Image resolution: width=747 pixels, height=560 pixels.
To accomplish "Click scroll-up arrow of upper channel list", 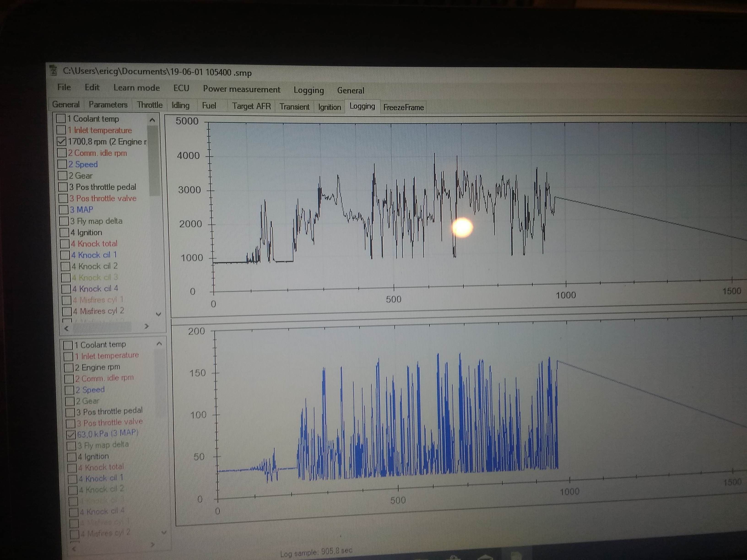I will tap(152, 120).
